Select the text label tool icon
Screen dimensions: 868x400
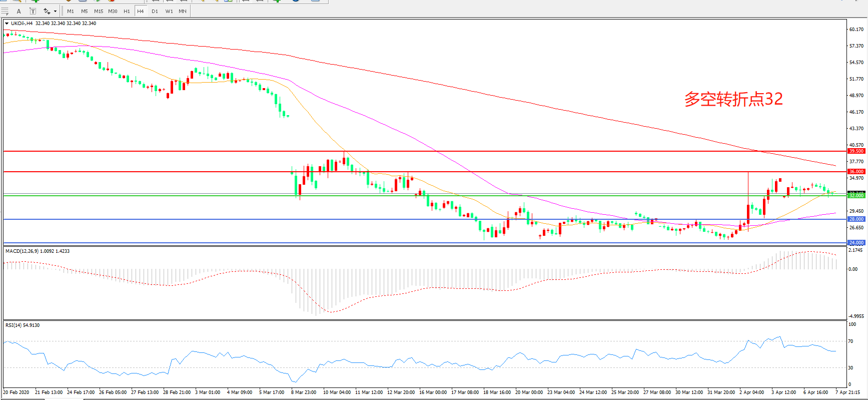click(33, 11)
